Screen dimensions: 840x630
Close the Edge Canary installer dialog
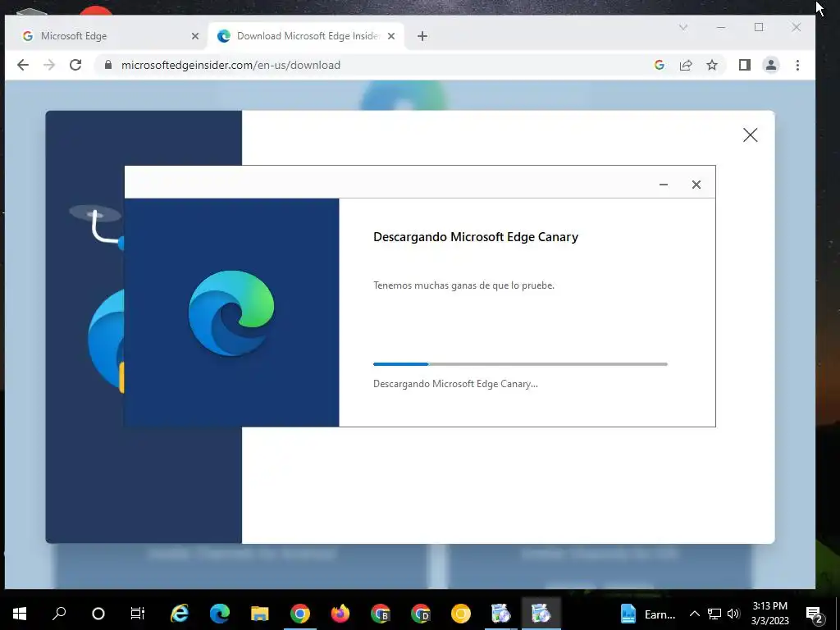point(696,185)
